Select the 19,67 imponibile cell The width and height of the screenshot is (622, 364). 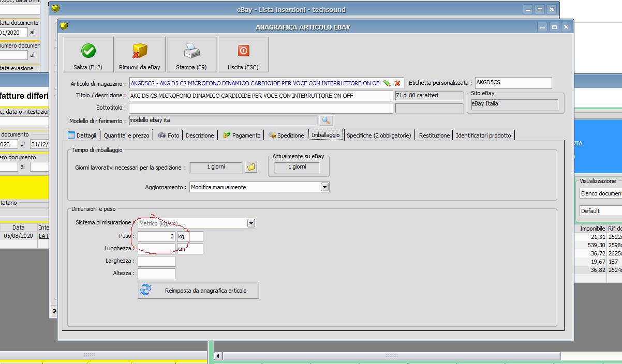592,262
